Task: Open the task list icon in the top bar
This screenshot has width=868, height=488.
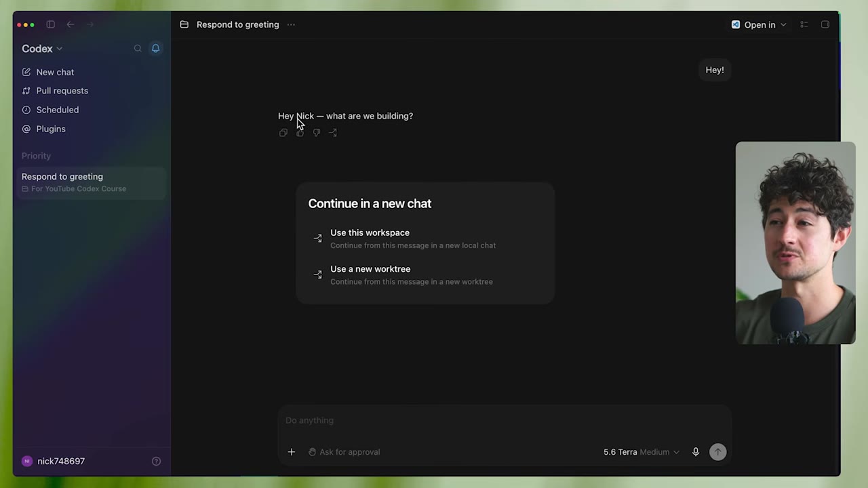Action: coord(804,24)
